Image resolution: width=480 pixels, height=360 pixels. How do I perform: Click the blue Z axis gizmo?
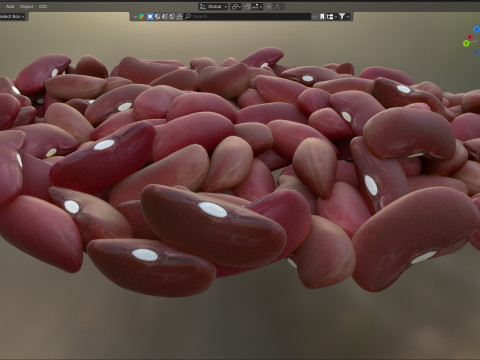(477, 29)
